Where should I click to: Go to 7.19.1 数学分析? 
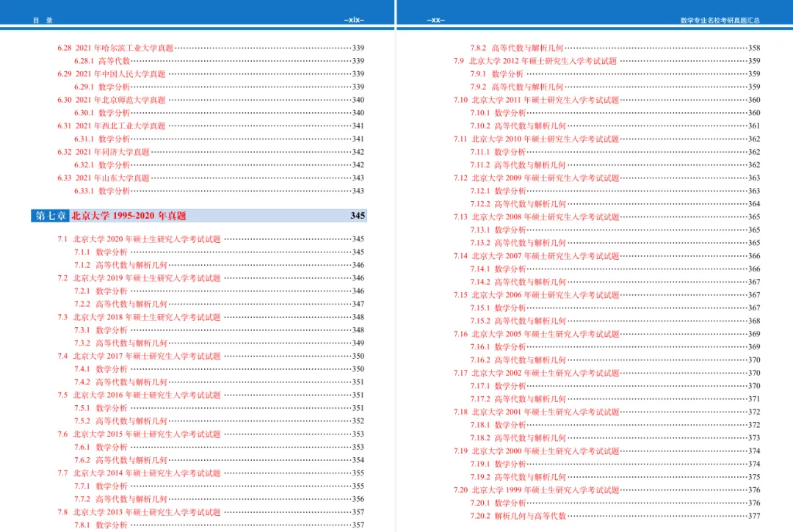615,464
